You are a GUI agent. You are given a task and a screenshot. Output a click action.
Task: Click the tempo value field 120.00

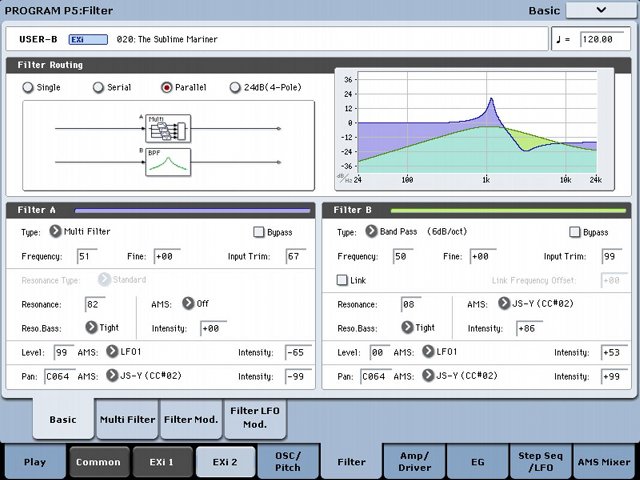603,41
